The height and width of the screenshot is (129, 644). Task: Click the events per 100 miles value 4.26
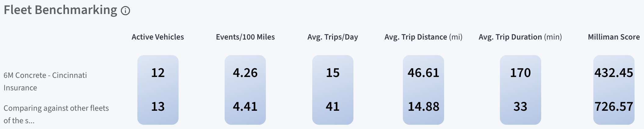coord(245,73)
